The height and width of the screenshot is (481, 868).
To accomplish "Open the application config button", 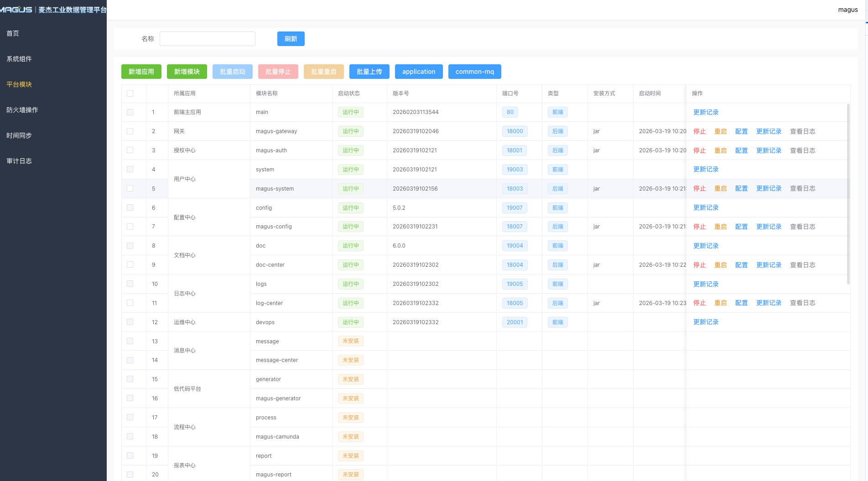I will pyautogui.click(x=419, y=72).
